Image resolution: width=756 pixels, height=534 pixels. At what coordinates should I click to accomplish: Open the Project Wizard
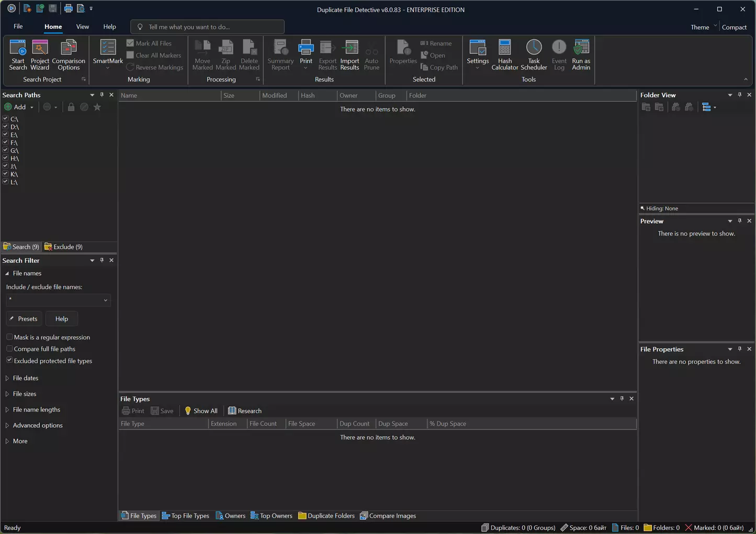(40, 55)
